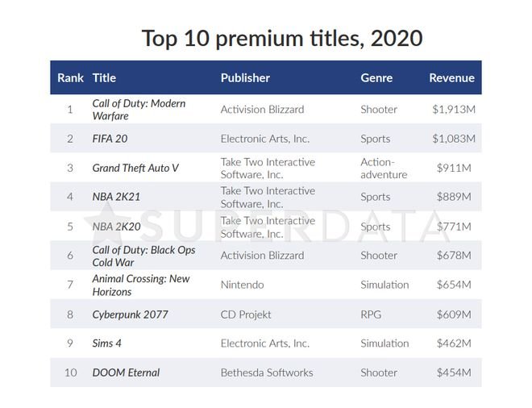Click the revenue value $1,913M

(454, 110)
